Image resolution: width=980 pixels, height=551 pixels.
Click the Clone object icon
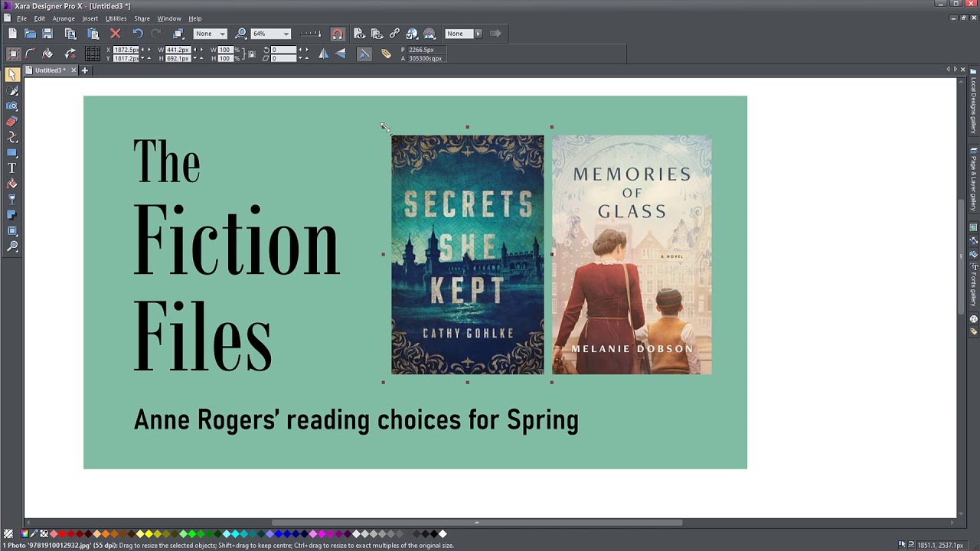point(178,34)
